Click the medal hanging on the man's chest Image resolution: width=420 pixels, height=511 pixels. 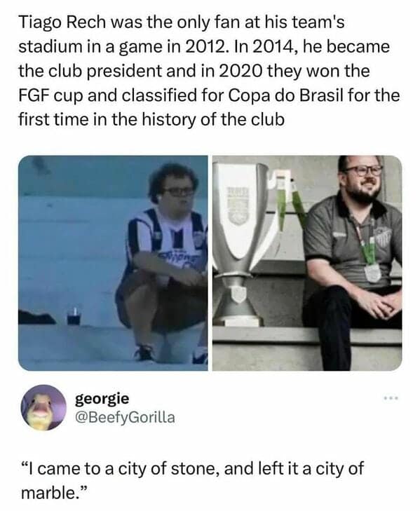click(373, 273)
